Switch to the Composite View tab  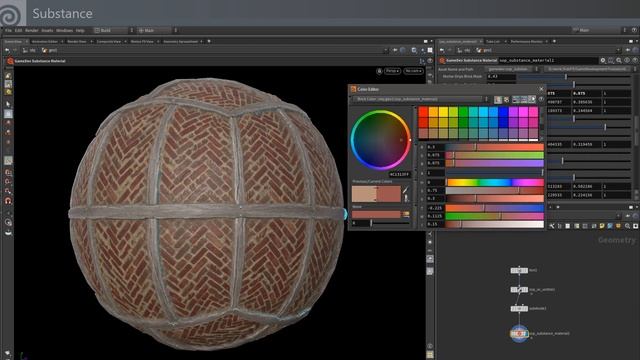point(109,42)
